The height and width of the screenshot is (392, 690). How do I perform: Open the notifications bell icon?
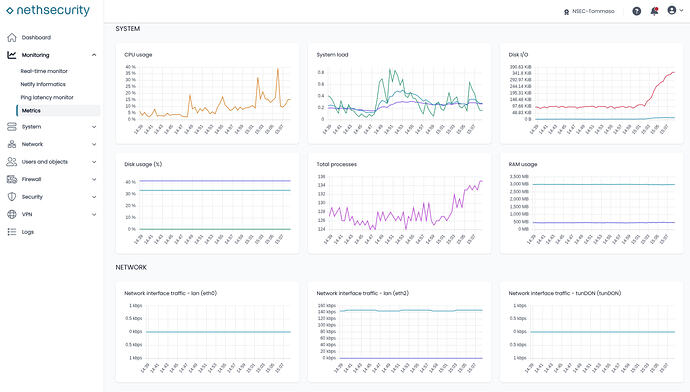654,11
